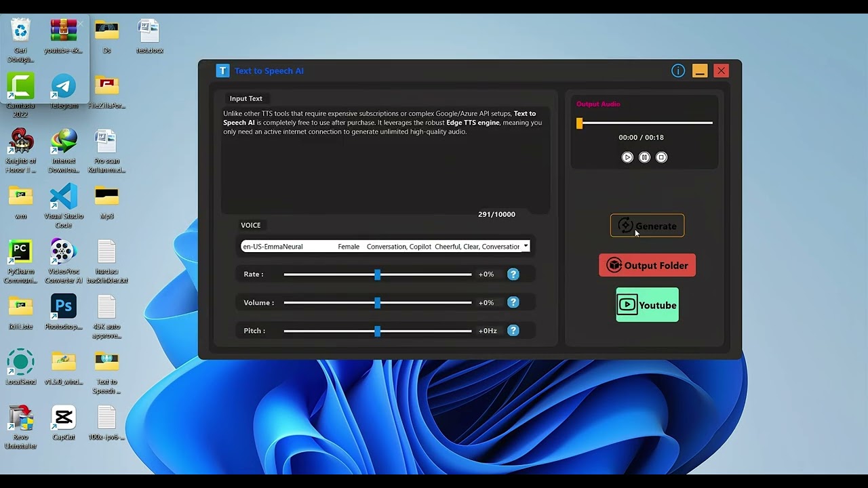Adjust the Volume slider handle

pyautogui.click(x=378, y=302)
